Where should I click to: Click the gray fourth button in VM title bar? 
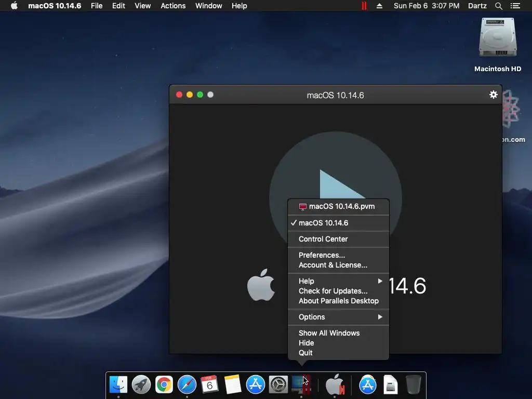[210, 95]
